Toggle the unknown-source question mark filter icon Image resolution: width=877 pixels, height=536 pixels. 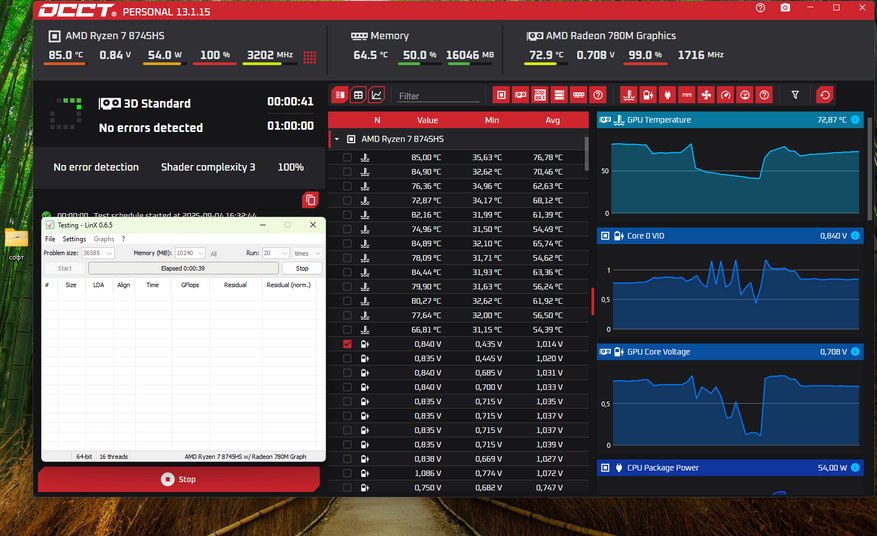click(x=598, y=95)
